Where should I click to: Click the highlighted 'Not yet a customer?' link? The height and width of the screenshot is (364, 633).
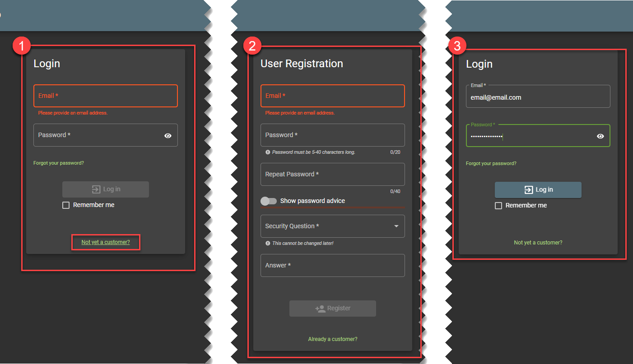tap(106, 242)
